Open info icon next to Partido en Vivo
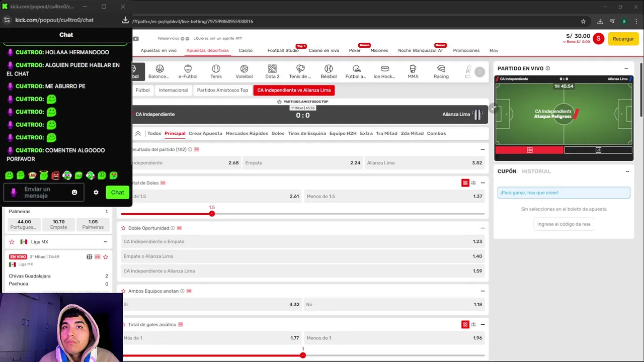Image resolution: width=644 pixels, height=362 pixels. pos(548,68)
